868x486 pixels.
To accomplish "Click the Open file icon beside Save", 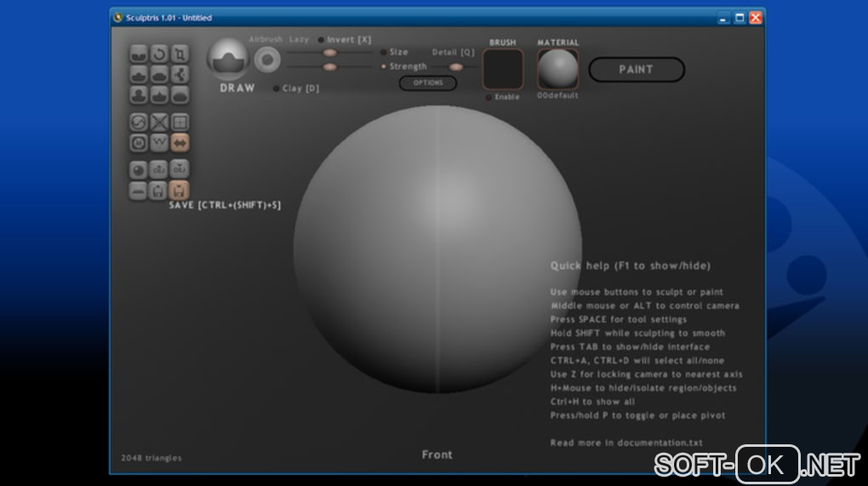I will pos(159,191).
